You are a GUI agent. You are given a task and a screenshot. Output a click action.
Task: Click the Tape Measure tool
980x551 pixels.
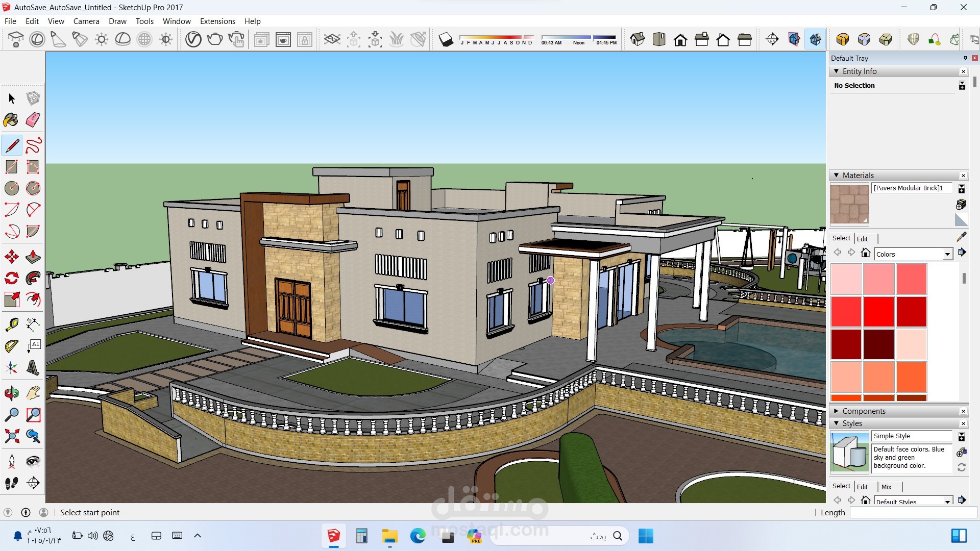11,324
